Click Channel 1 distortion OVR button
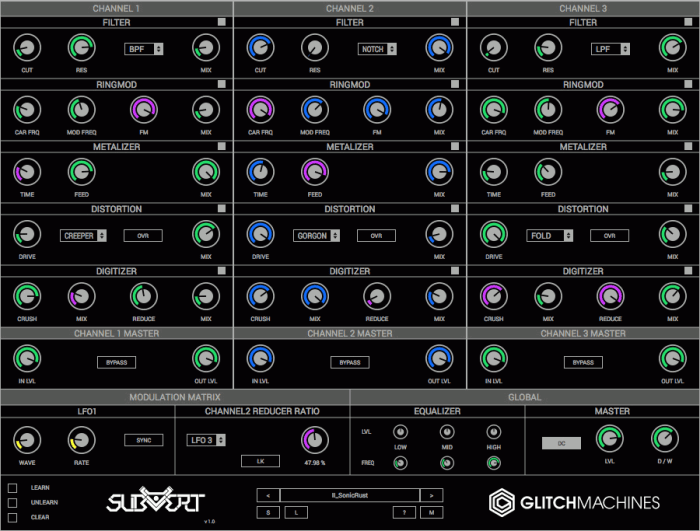This screenshot has height=531, width=700. coord(143,236)
